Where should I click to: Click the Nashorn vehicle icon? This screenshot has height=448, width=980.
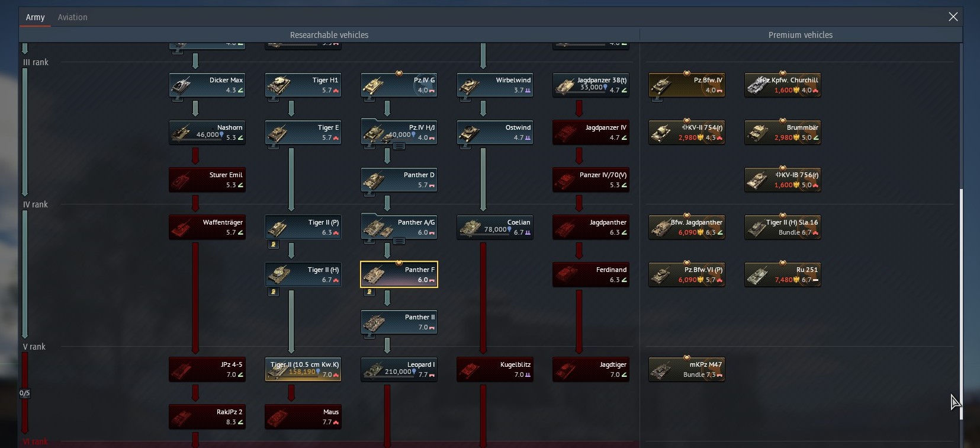pyautogui.click(x=181, y=133)
